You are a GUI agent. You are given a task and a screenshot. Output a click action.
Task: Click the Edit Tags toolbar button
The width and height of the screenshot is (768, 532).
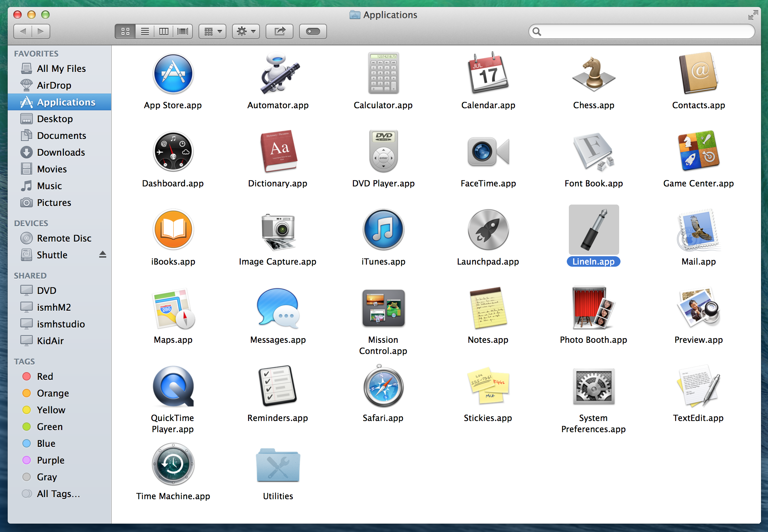(313, 31)
